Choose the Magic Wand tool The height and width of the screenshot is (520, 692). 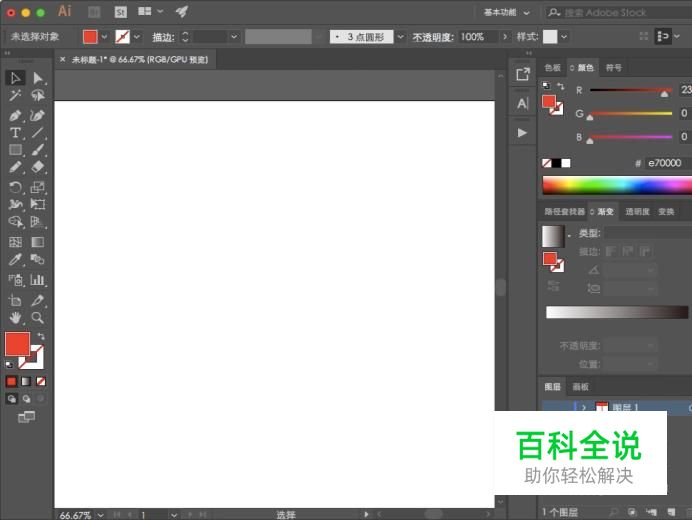pos(15,96)
